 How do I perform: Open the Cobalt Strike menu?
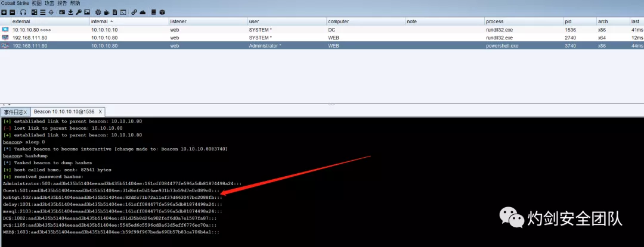pos(15,4)
